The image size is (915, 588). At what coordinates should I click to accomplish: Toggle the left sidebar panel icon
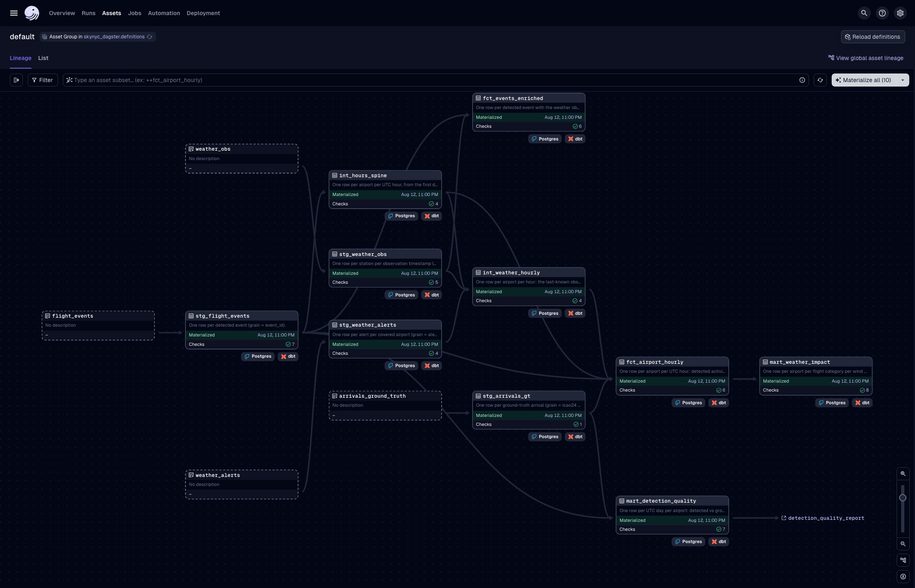pyautogui.click(x=16, y=80)
